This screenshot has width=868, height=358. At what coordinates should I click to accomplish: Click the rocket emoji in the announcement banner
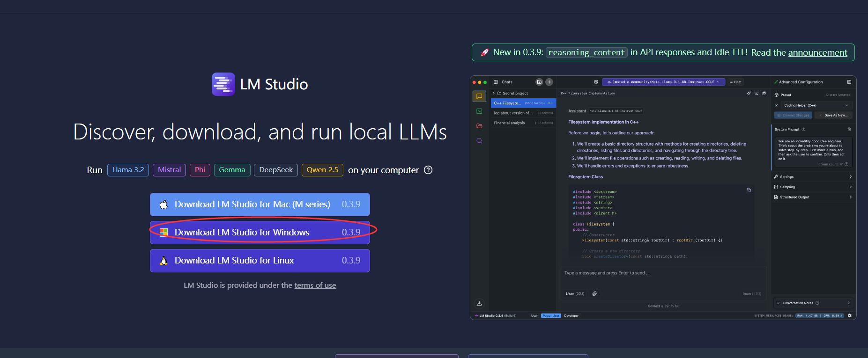(484, 52)
